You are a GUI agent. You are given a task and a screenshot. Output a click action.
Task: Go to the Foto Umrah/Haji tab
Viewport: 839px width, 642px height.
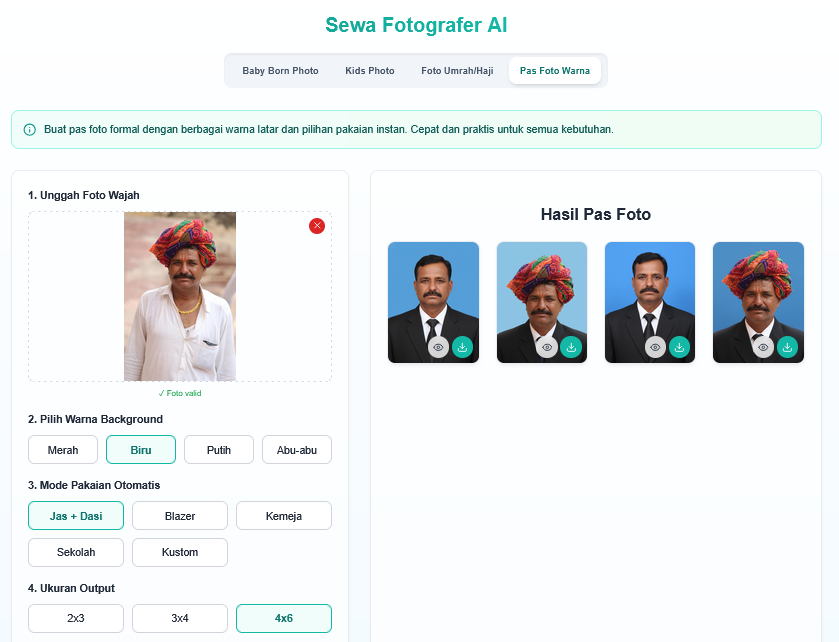coord(457,71)
